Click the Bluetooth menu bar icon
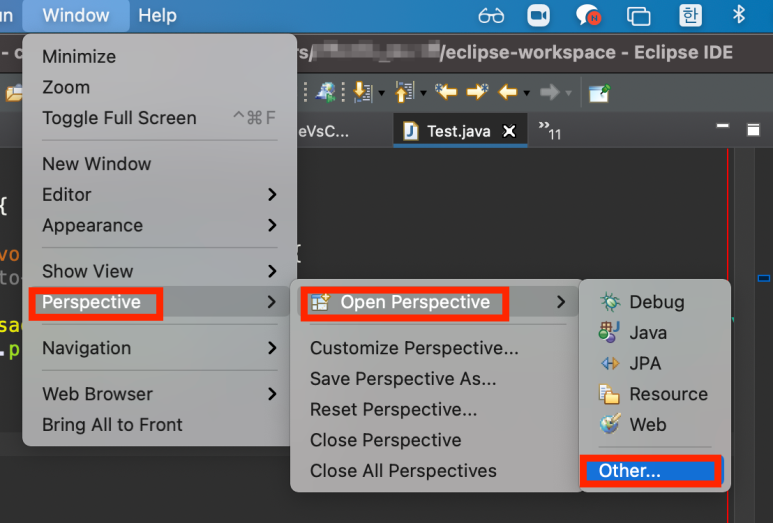 (738, 15)
